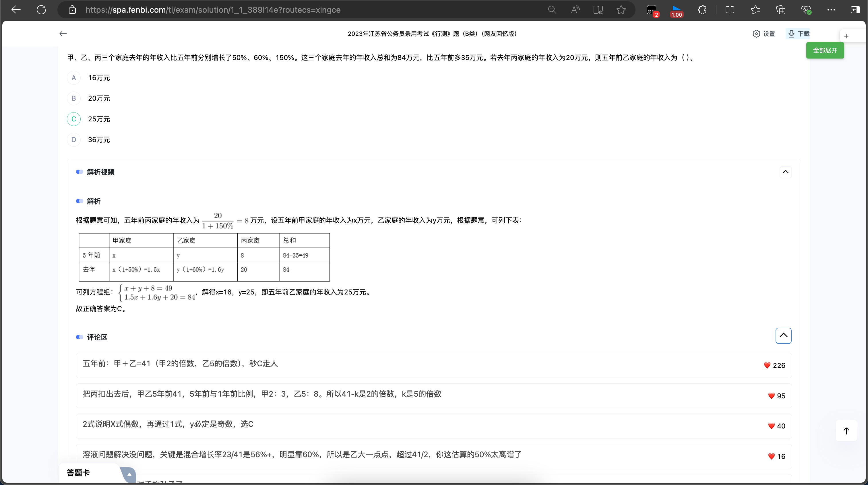Open the split screen icon

pos(730,10)
